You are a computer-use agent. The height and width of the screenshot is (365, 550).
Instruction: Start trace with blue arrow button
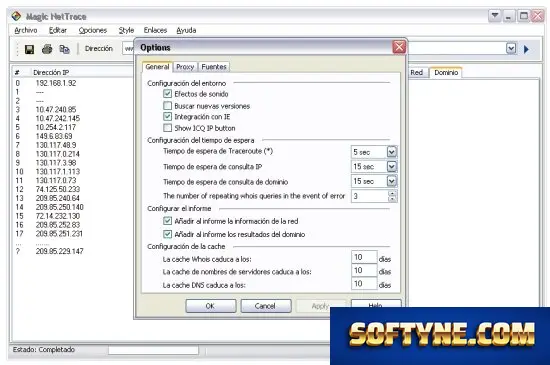(526, 49)
